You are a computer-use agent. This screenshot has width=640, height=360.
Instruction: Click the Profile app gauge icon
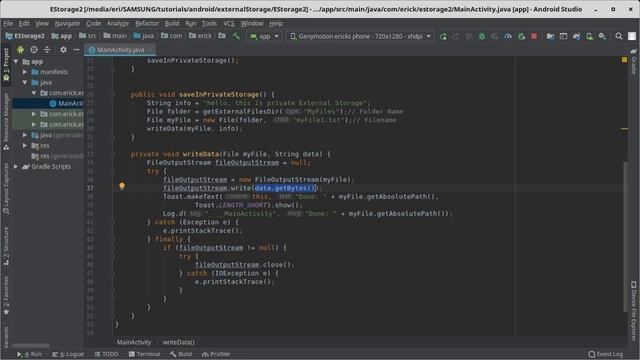pyautogui.click(x=508, y=36)
